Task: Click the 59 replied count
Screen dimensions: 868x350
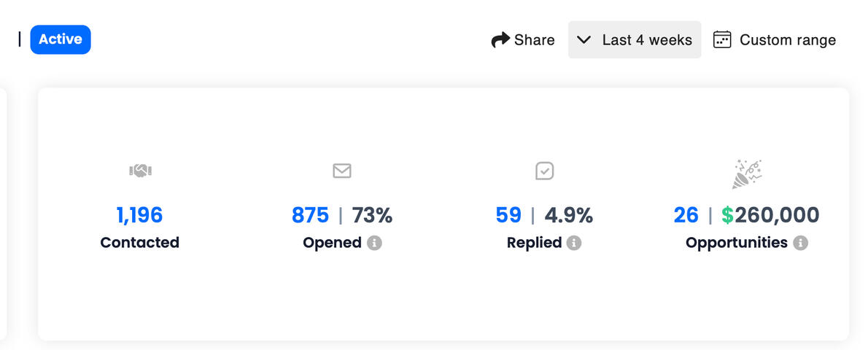Action: coord(508,215)
